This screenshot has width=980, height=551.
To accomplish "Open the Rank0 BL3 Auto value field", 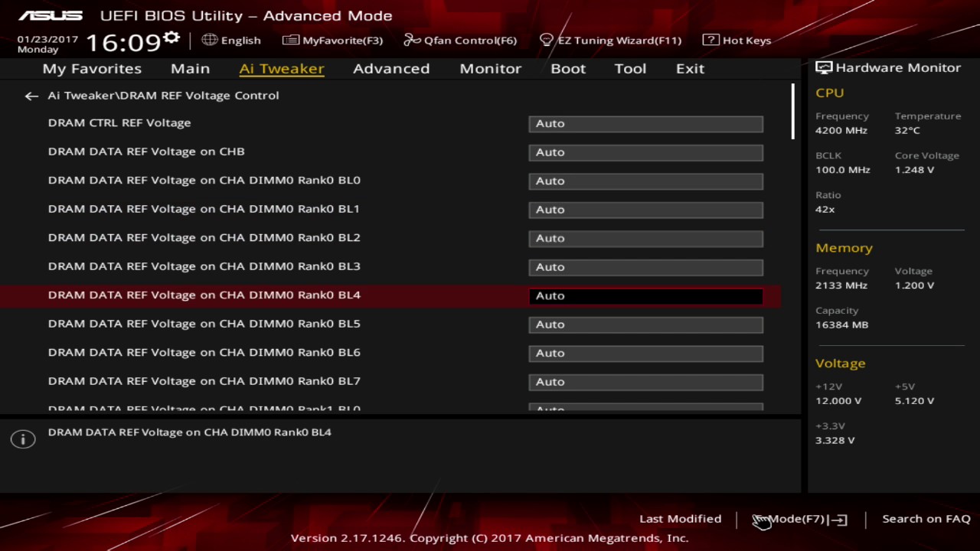I will pyautogui.click(x=645, y=267).
